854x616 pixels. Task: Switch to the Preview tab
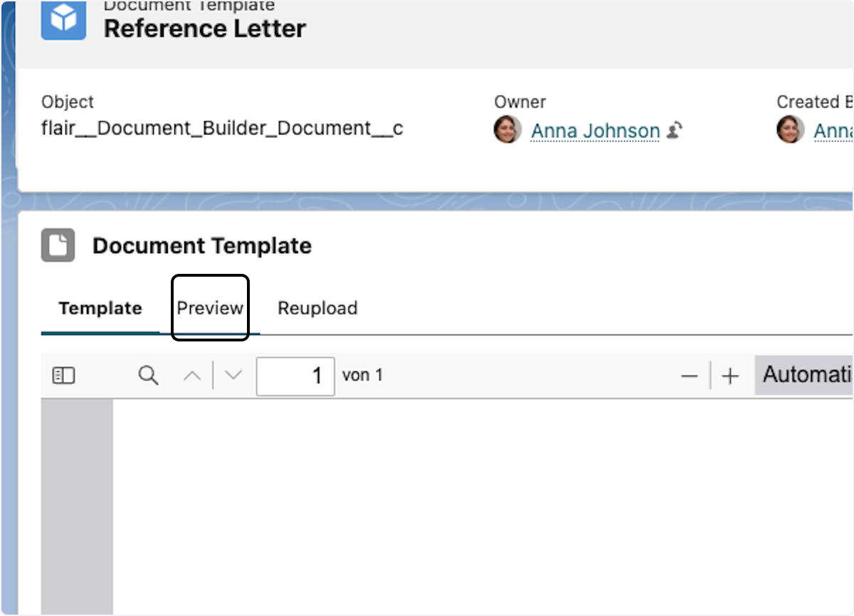tap(210, 308)
